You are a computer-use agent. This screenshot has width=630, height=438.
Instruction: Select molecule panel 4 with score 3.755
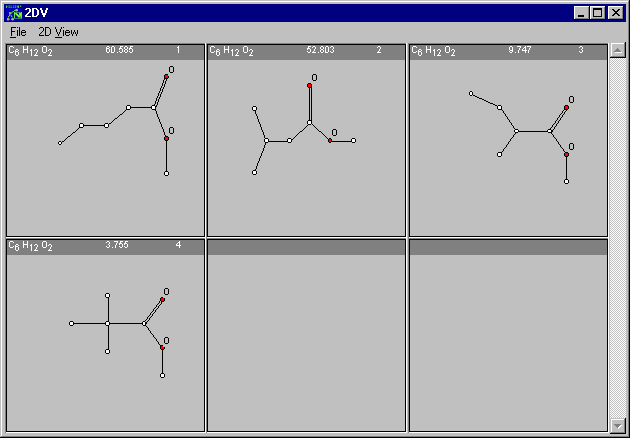pos(106,335)
